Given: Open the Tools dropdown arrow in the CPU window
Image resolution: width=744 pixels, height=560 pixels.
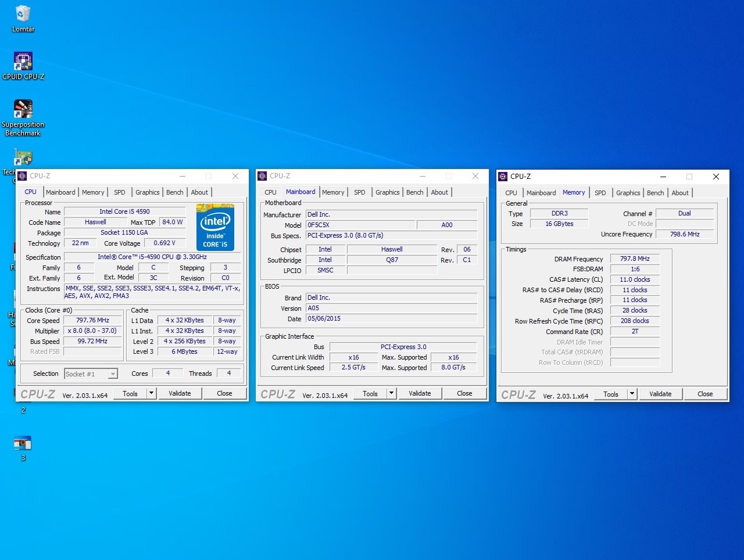Looking at the screenshot, I should (151, 393).
